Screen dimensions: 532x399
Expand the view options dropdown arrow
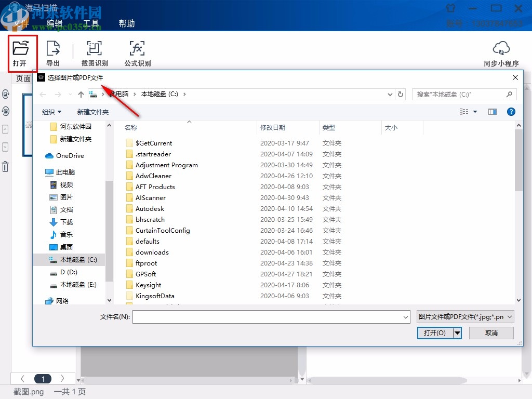[x=475, y=112]
